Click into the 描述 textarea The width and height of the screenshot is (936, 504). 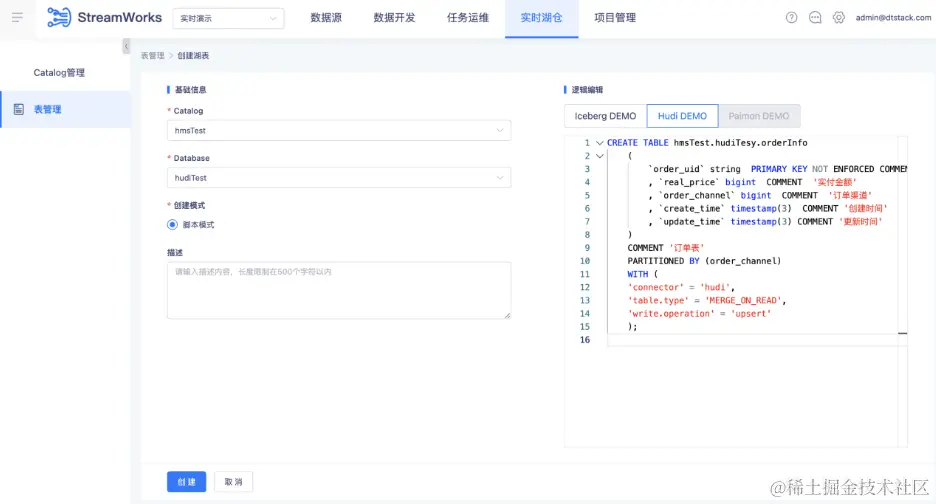coord(338,290)
